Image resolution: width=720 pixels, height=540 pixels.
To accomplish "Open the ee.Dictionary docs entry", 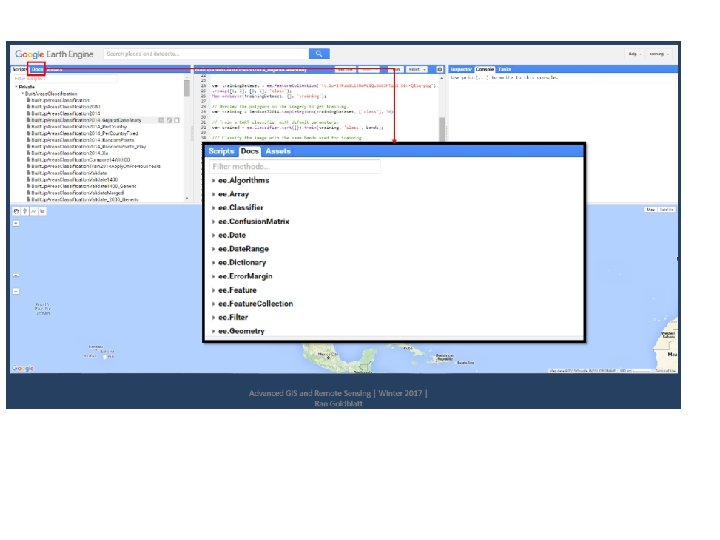I will (242, 263).
